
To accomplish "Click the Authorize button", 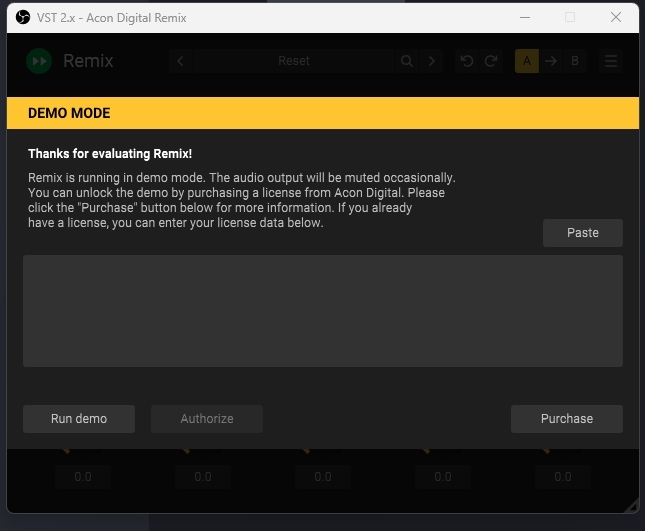I will (x=207, y=419).
